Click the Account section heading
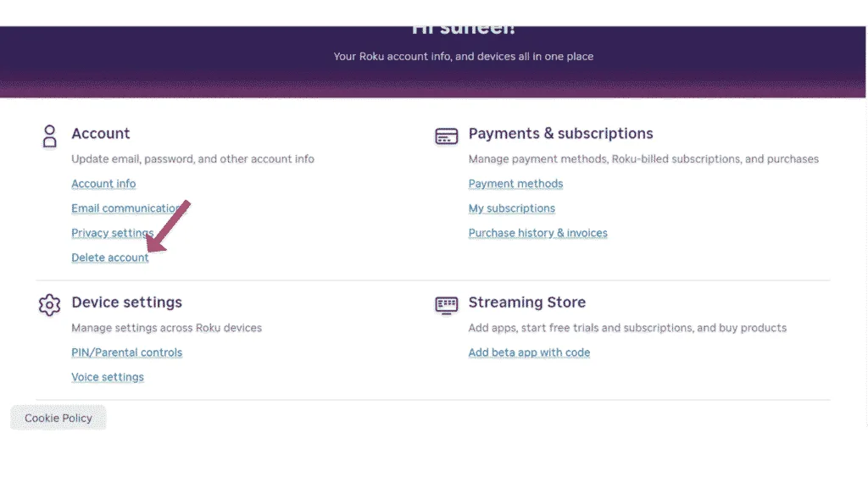Screen dimensions: 868x488 tap(101, 133)
